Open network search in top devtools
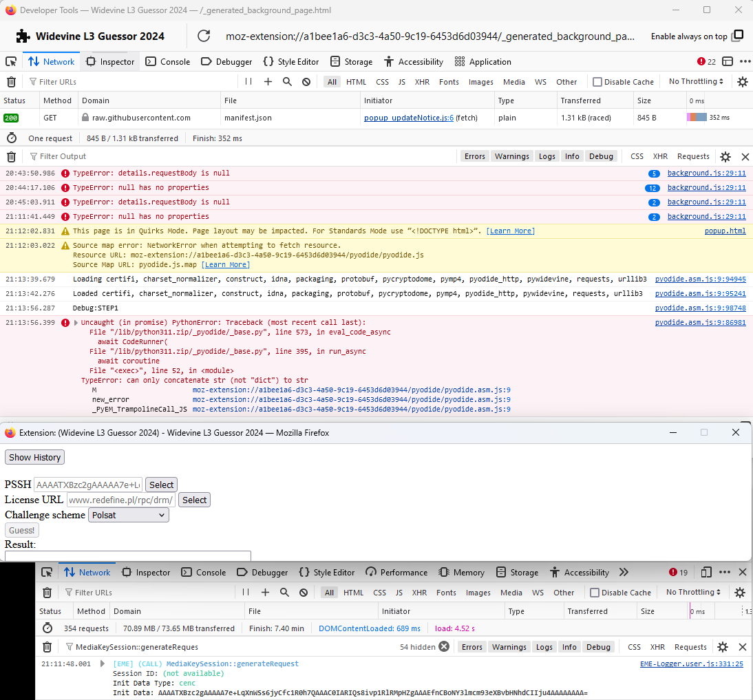This screenshot has width=753, height=700. 287,82
